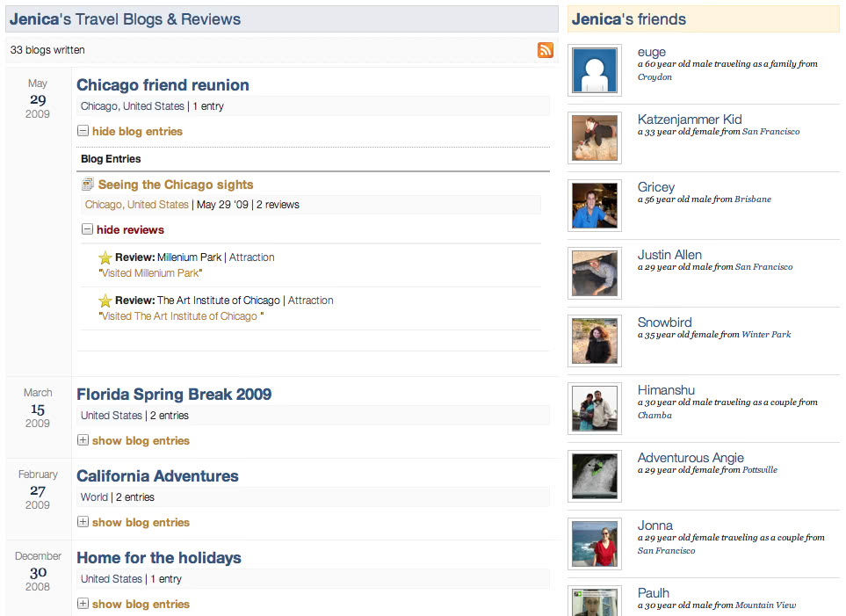Click Justin Allen's name in friends list
Screen dimensions: 846x616
pos(669,255)
